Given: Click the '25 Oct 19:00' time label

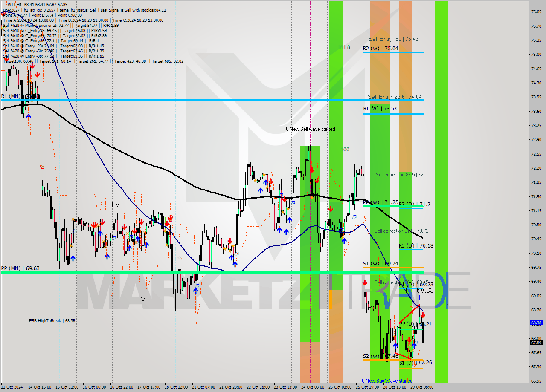Looking at the screenshot, I should [x=367, y=387].
